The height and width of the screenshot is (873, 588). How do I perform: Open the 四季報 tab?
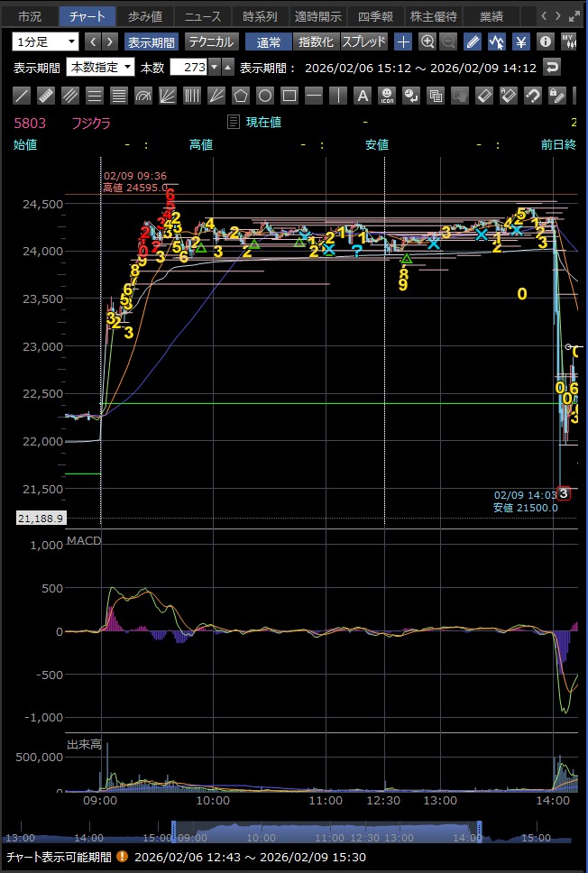tap(375, 16)
